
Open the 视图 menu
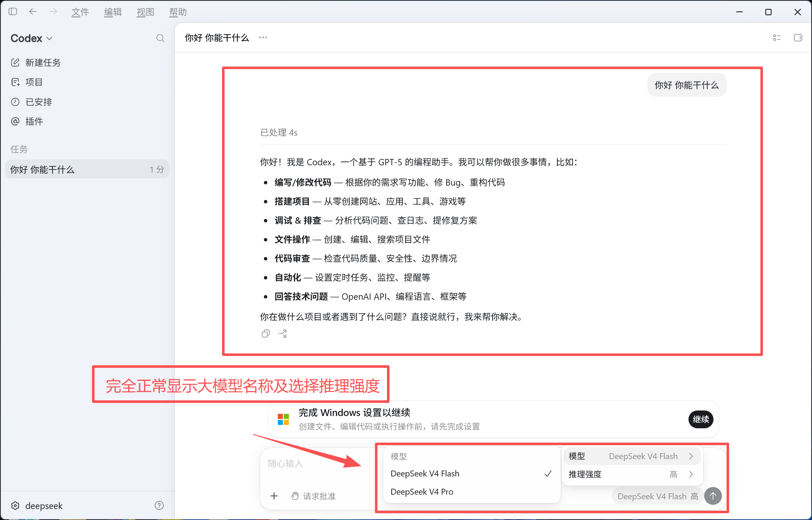[145, 12]
